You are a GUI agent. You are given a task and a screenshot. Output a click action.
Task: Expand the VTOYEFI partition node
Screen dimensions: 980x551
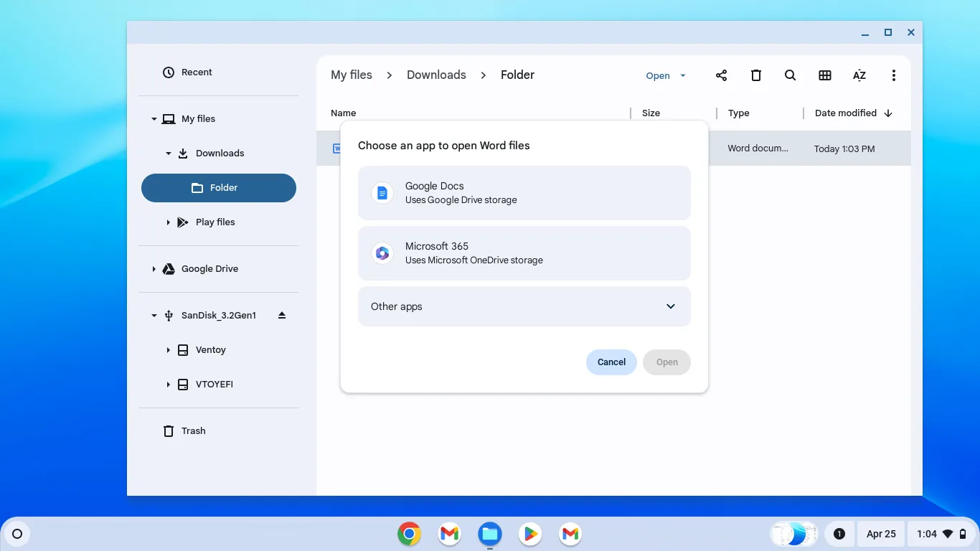[168, 385]
